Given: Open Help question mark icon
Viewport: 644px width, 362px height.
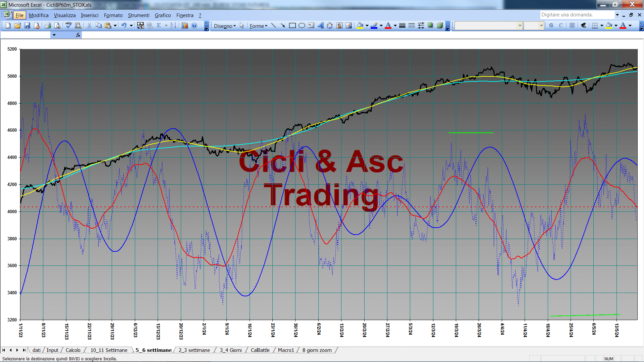Looking at the screenshot, I should click(x=194, y=25).
